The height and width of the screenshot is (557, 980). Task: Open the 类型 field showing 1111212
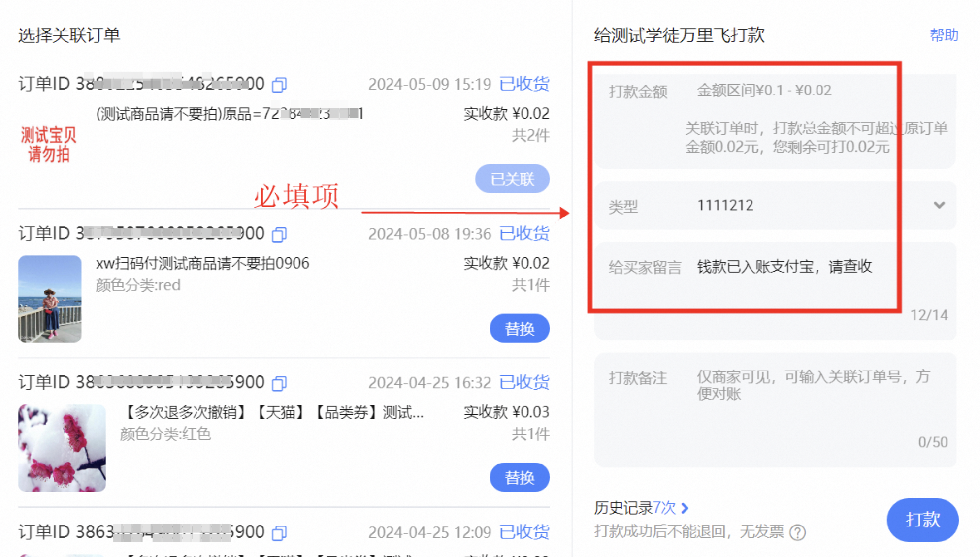pos(775,205)
